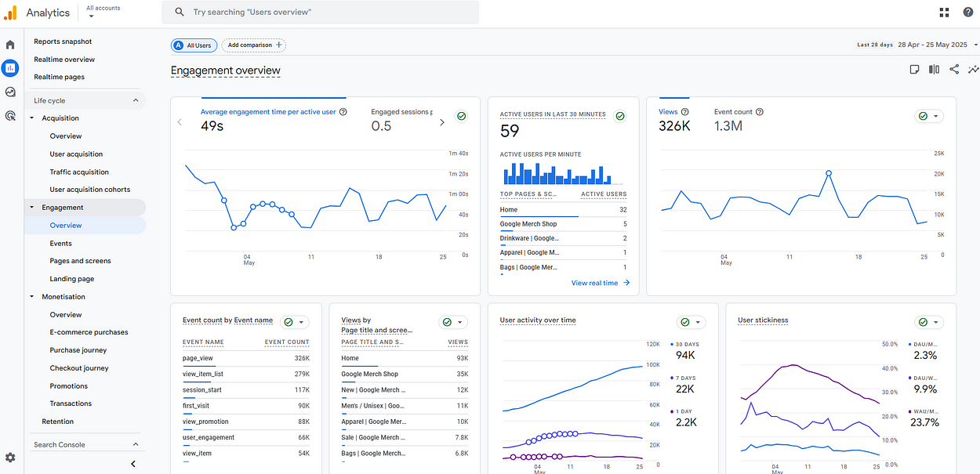
Task: Open the Advertising target icon
Action: tap(10, 116)
